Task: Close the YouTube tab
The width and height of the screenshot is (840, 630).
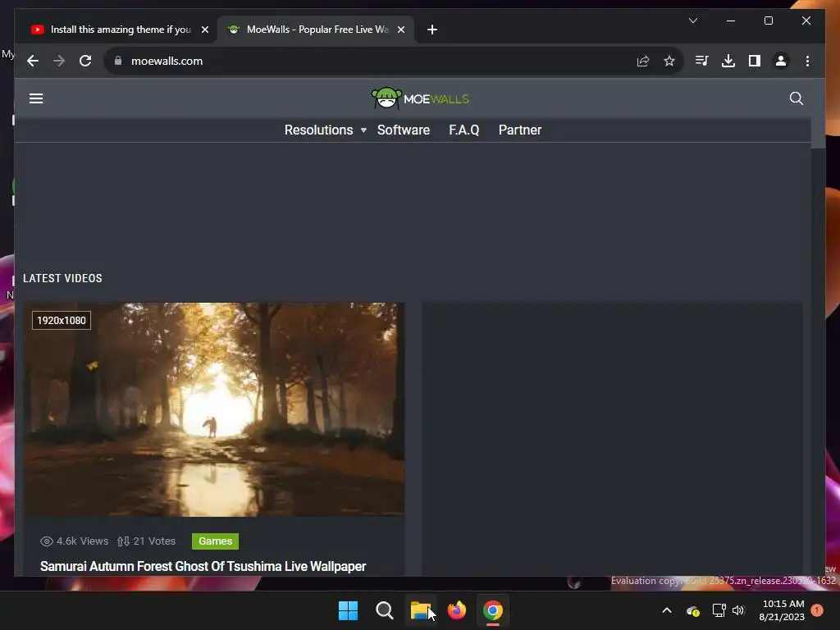Action: [x=204, y=30]
